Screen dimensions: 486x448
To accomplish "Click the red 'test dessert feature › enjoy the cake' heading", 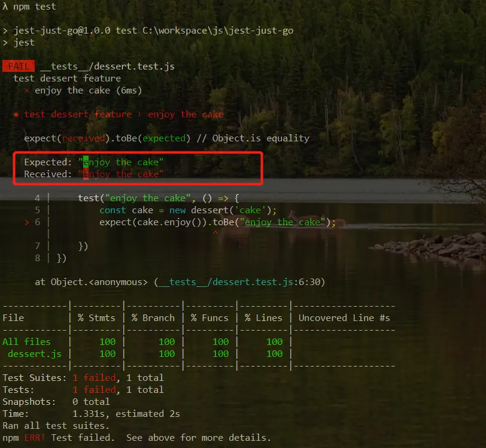I will point(119,114).
